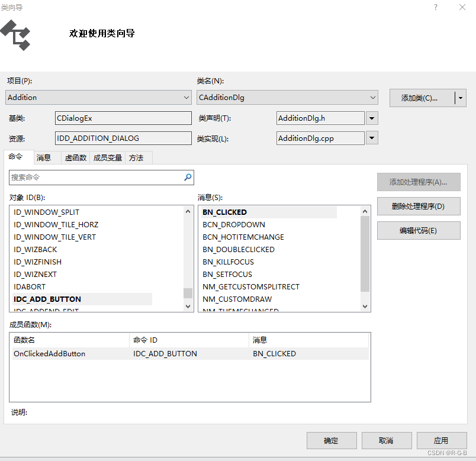Click the 添加类(C)... button

point(422,98)
